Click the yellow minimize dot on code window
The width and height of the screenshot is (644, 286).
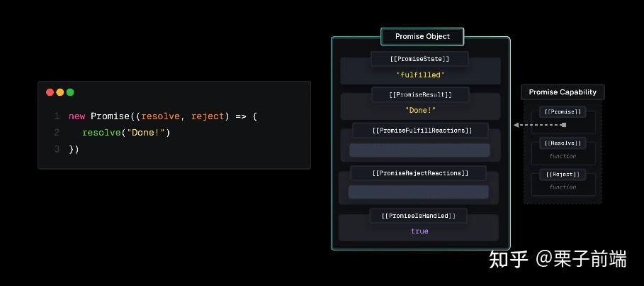pos(60,92)
